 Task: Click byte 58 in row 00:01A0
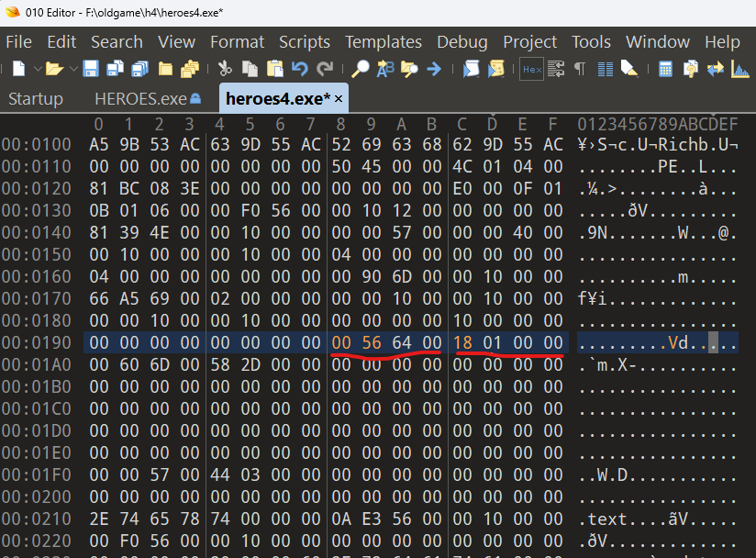tap(220, 364)
